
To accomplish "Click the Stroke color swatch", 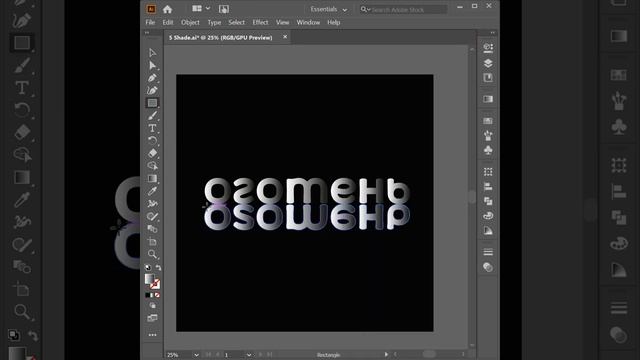I will click(x=155, y=284).
